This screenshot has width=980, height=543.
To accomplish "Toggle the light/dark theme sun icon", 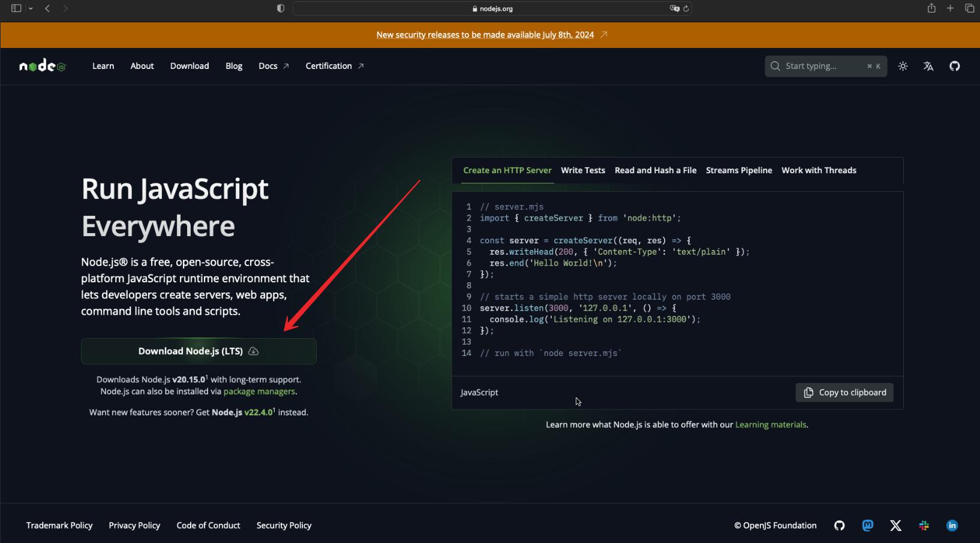I will [903, 66].
